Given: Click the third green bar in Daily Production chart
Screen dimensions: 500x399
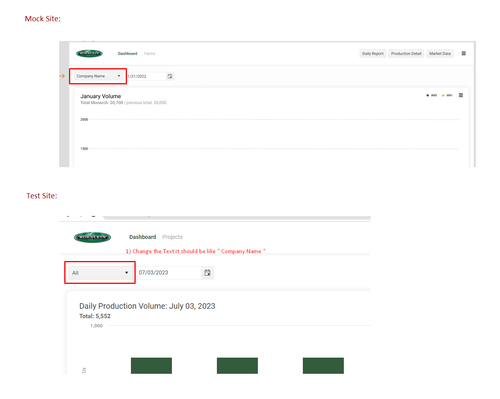Looking at the screenshot, I should 323,366.
